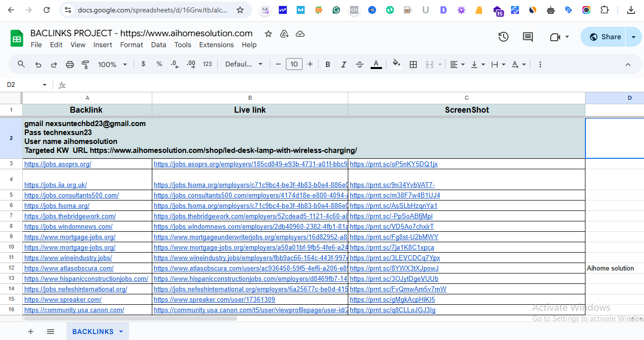The height and width of the screenshot is (340, 644).
Task: Increase decimal places
Action: pyautogui.click(x=191, y=64)
